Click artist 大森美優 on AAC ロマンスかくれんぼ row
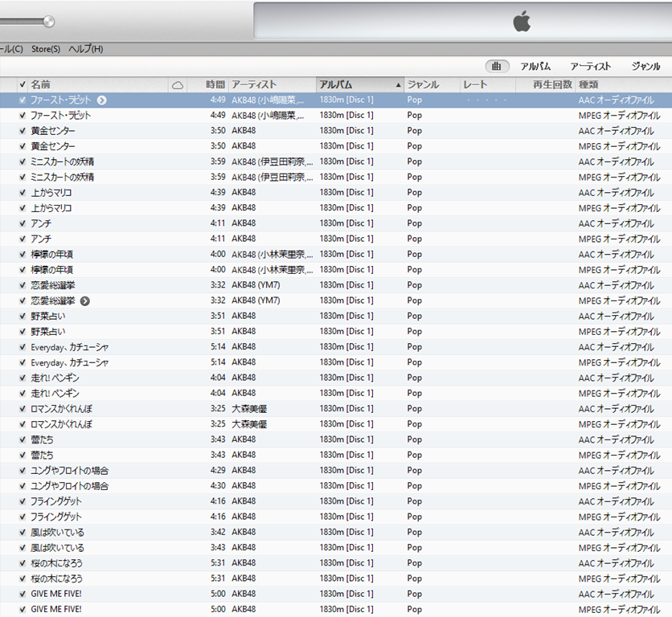The image size is (672, 617). pos(249,409)
